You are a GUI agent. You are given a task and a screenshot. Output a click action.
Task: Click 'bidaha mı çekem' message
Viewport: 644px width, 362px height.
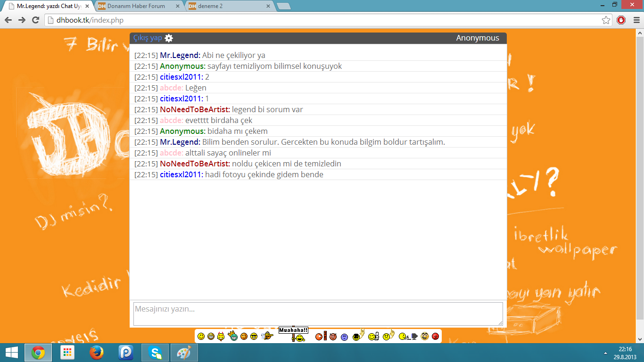238,131
